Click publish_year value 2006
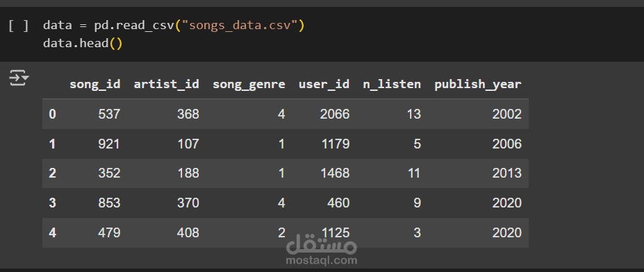The width and height of the screenshot is (644, 272). pyautogui.click(x=507, y=144)
